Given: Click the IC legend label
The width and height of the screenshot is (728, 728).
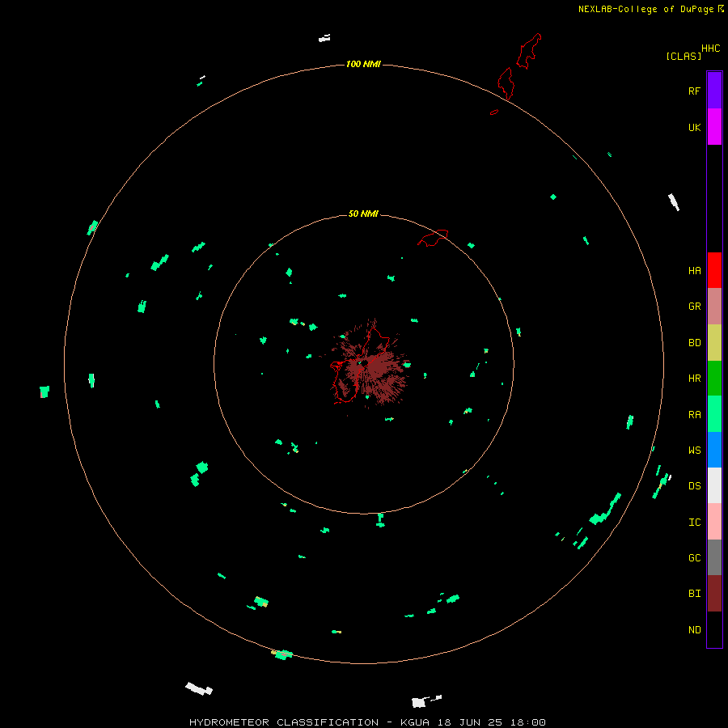Looking at the screenshot, I should coord(694,523).
